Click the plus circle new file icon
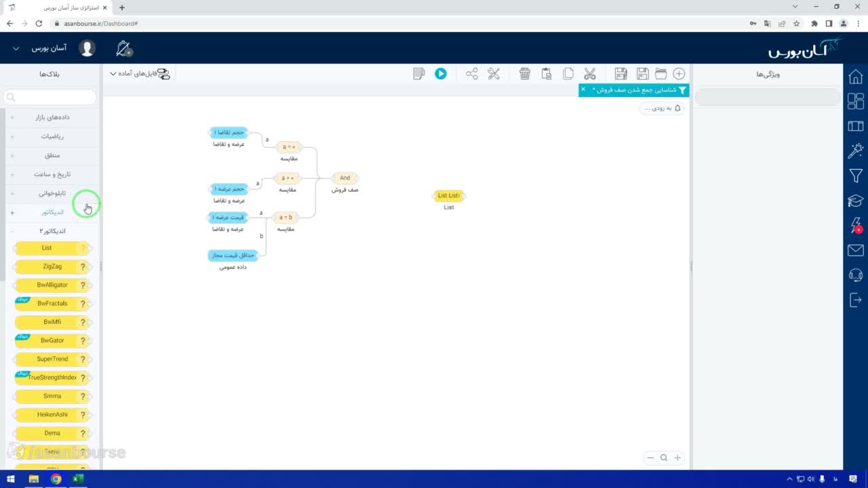The image size is (868, 488). pos(679,74)
